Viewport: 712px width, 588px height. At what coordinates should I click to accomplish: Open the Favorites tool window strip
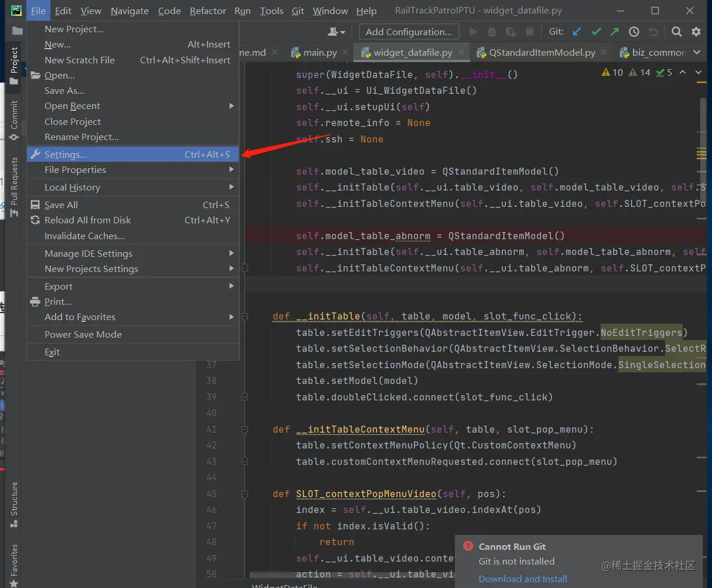click(x=14, y=565)
